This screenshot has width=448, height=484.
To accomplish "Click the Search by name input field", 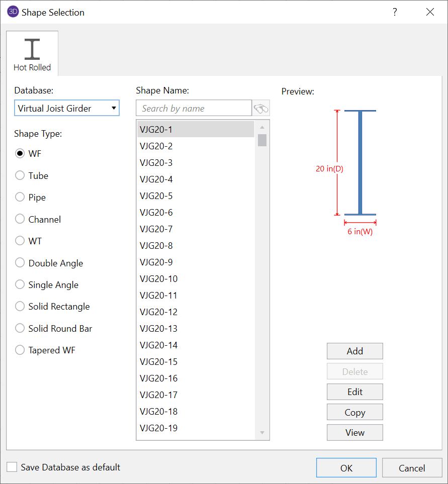I will 194,108.
